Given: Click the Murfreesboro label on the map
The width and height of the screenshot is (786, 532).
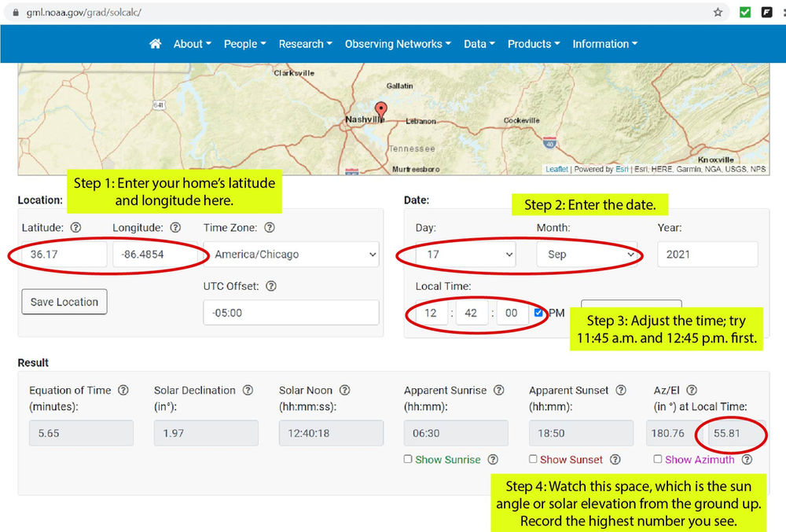Looking at the screenshot, I should (x=416, y=169).
